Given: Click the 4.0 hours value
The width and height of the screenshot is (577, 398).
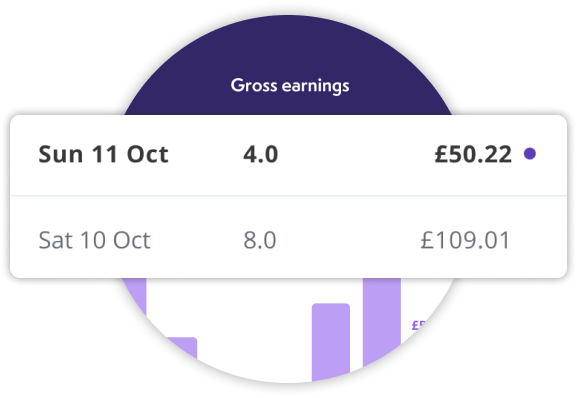Looking at the screenshot, I should click(261, 154).
